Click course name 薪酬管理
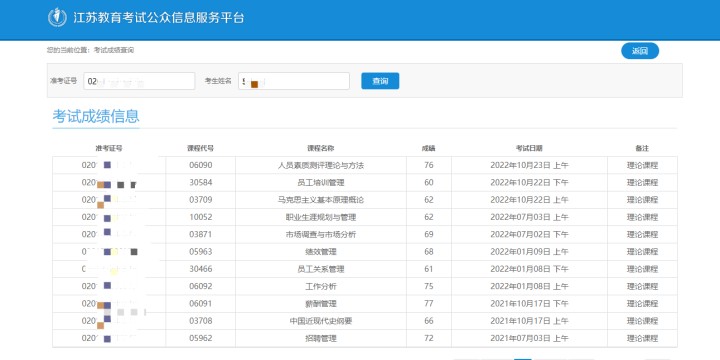Image resolution: width=720 pixels, height=360 pixels. 321,304
